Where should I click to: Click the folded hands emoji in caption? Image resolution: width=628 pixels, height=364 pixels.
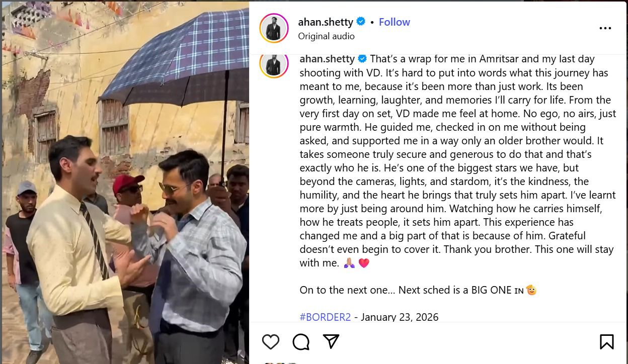pyautogui.click(x=349, y=263)
